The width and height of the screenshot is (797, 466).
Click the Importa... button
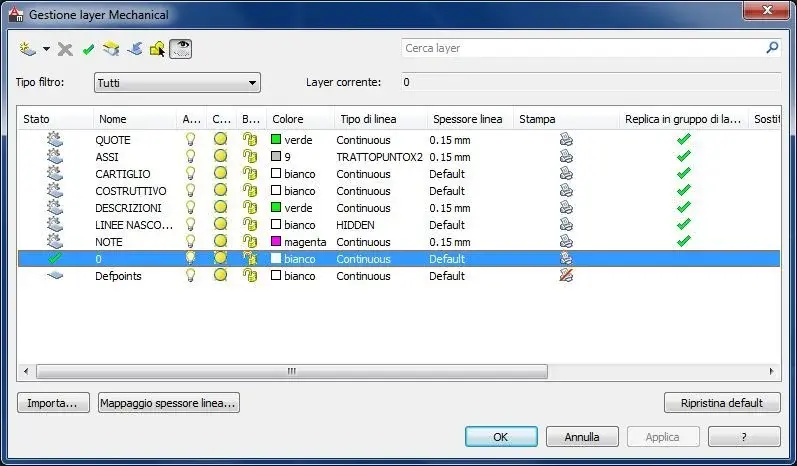53,403
